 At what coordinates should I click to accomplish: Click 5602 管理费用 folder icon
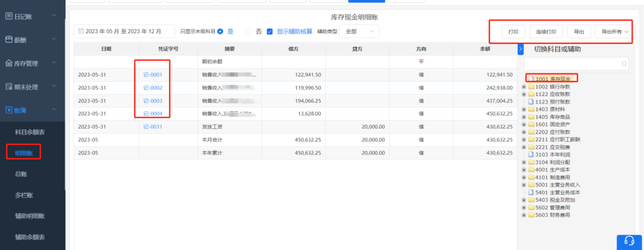pyautogui.click(x=531, y=207)
